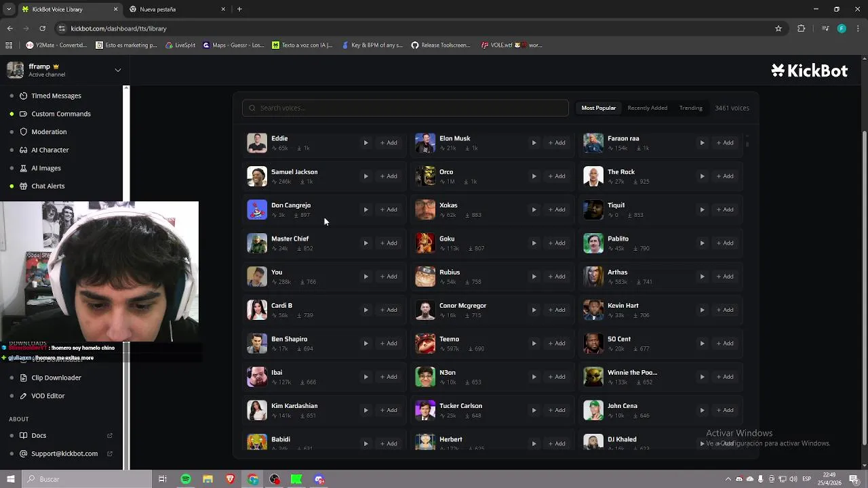Viewport: 868px width, 488px height.
Task: Click Winnie the Poo avatar thumbnail
Action: click(593, 377)
